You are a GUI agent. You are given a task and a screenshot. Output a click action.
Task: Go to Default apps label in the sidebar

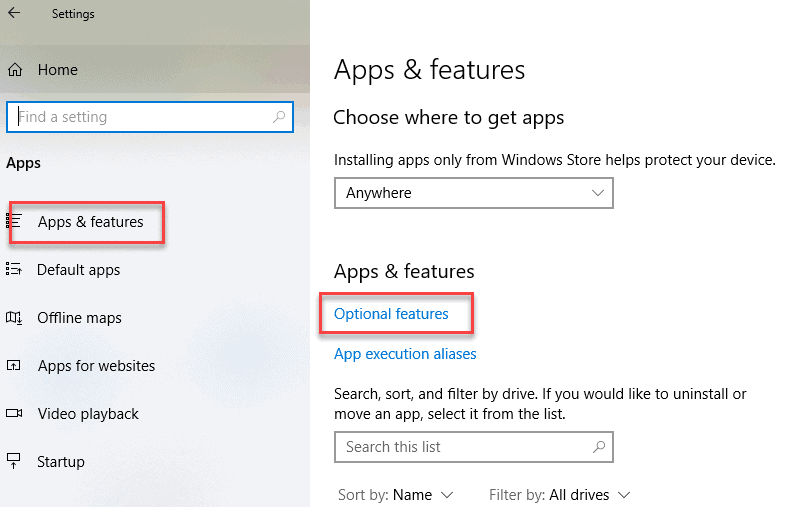click(78, 270)
